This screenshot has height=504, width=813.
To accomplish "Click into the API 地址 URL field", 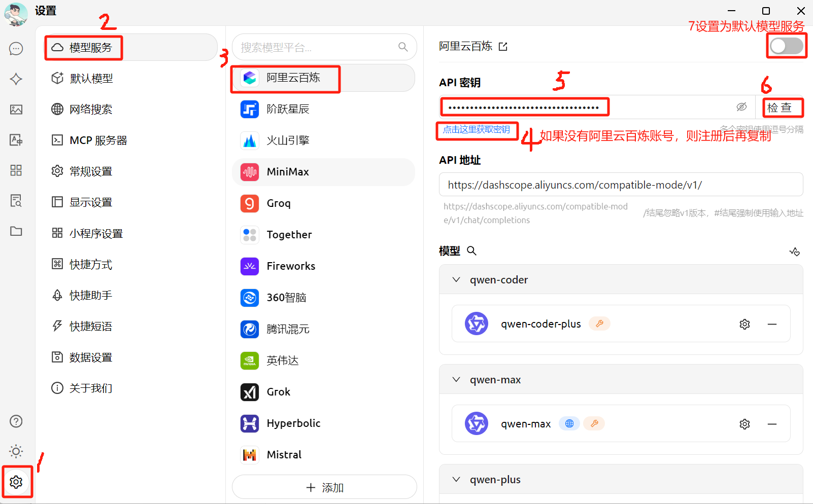I will click(x=621, y=185).
